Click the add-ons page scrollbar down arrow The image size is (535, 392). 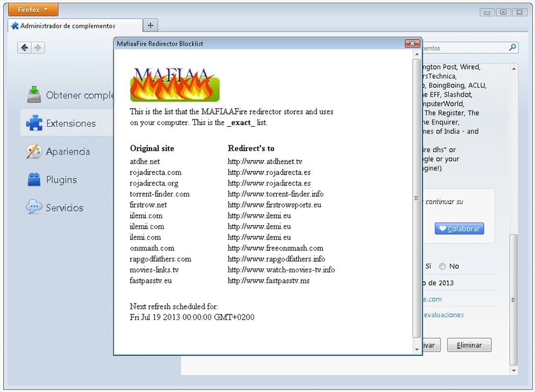tap(514, 370)
